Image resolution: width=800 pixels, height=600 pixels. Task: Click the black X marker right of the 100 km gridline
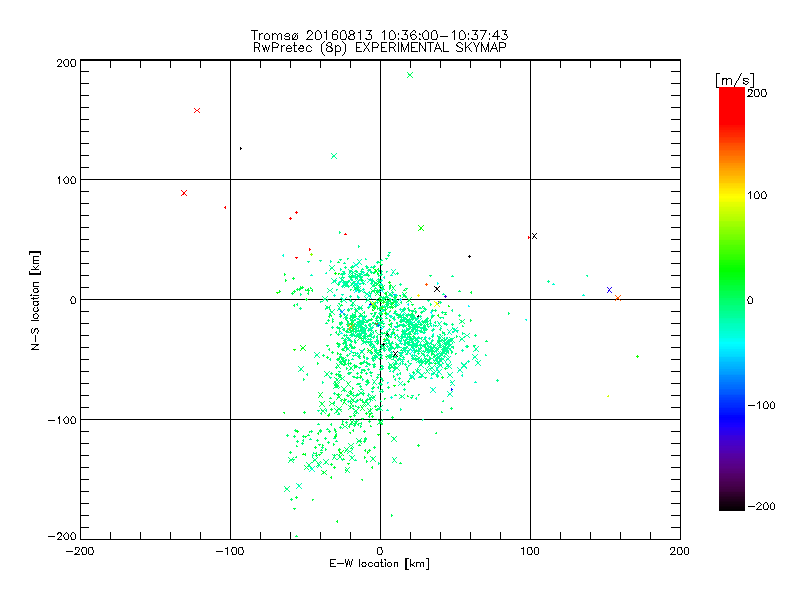tap(534, 236)
